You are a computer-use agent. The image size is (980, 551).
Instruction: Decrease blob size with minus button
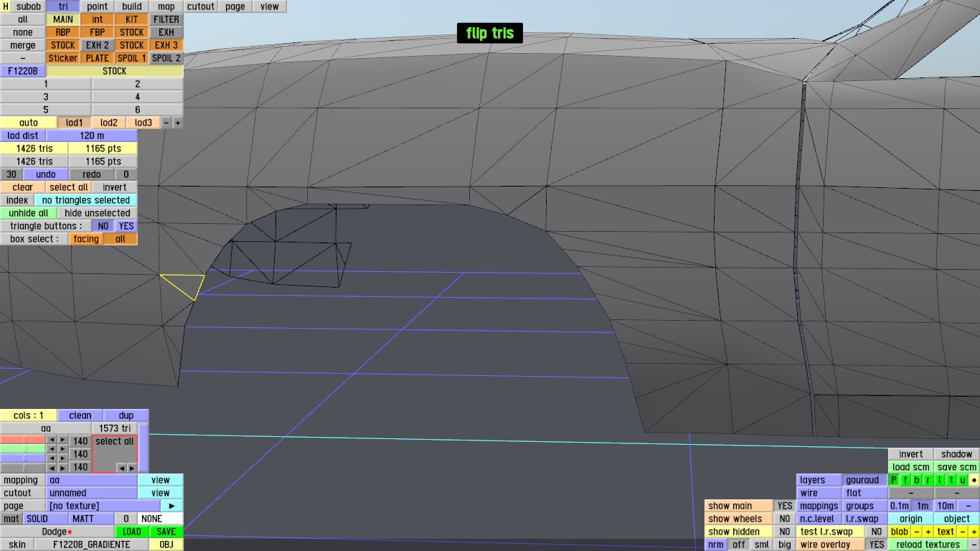click(x=917, y=532)
